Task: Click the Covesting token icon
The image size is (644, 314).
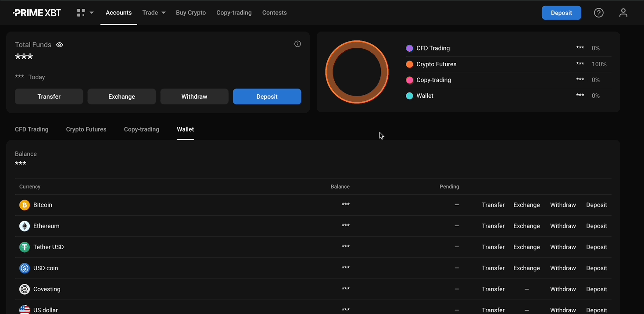Action: [x=25, y=289]
